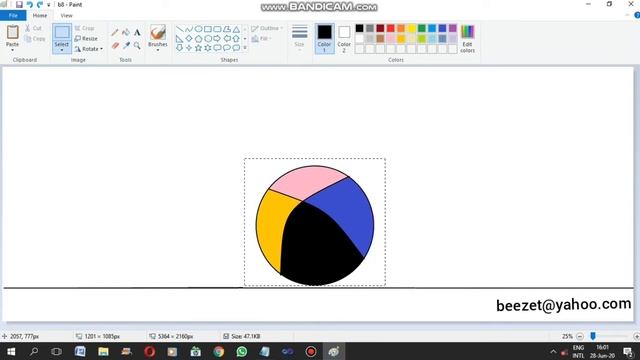Click the zoom out minus button

580,336
